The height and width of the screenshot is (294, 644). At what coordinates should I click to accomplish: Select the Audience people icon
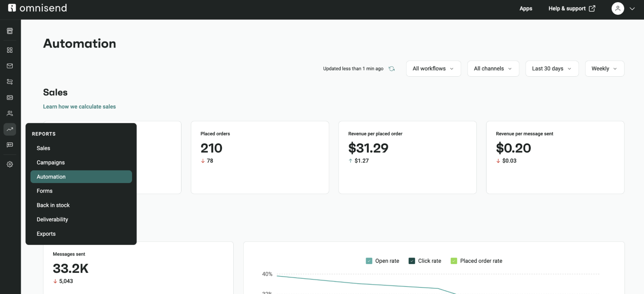point(9,113)
